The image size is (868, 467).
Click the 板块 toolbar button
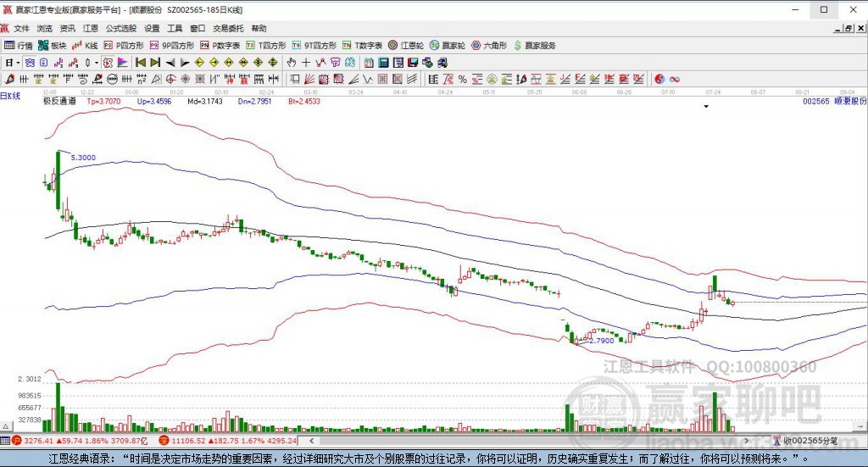[52, 46]
